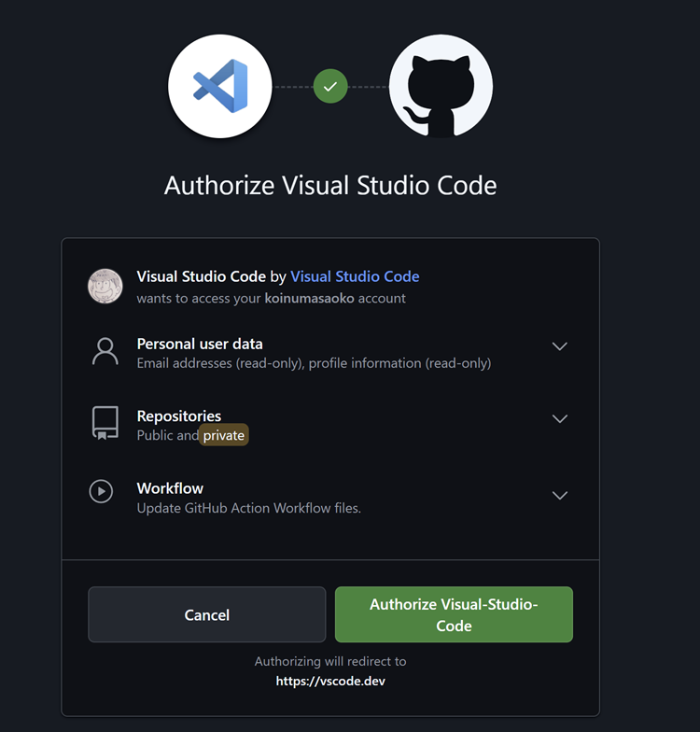Click the highlighted private label

click(x=224, y=435)
